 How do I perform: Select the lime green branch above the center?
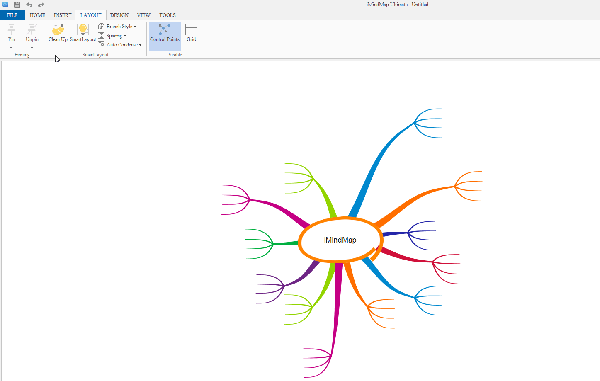point(325,197)
